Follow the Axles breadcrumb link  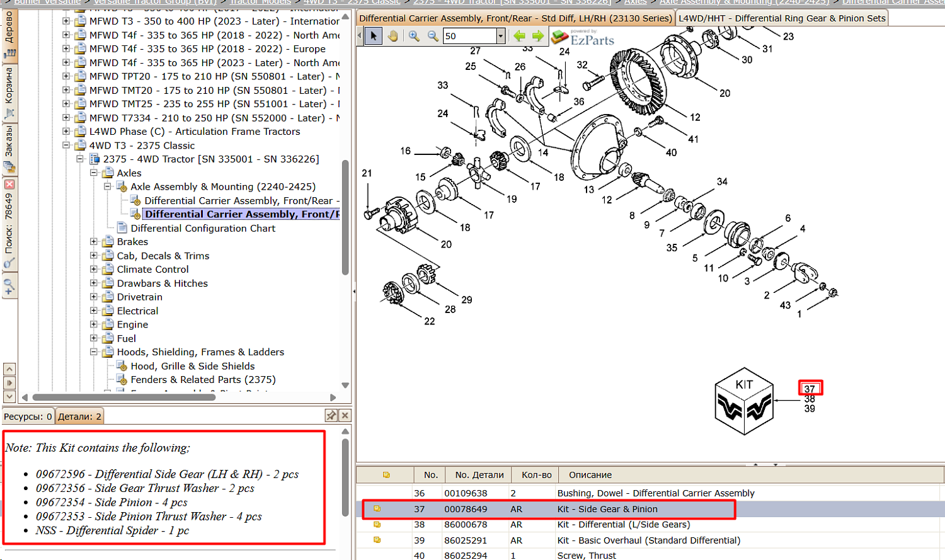click(x=635, y=2)
